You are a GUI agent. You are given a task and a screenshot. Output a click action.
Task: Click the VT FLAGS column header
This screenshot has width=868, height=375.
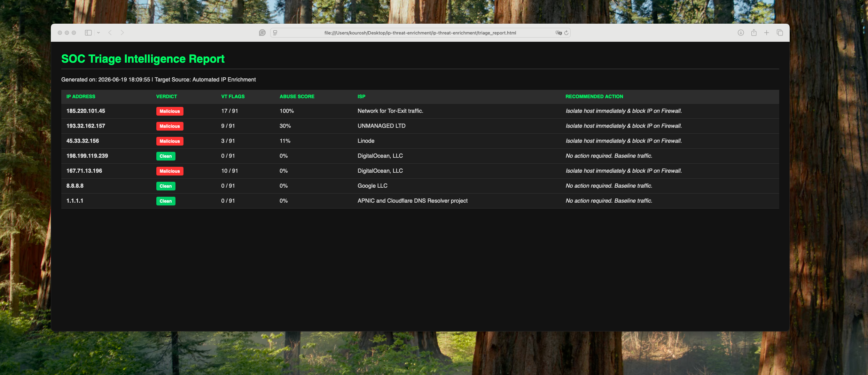(233, 96)
